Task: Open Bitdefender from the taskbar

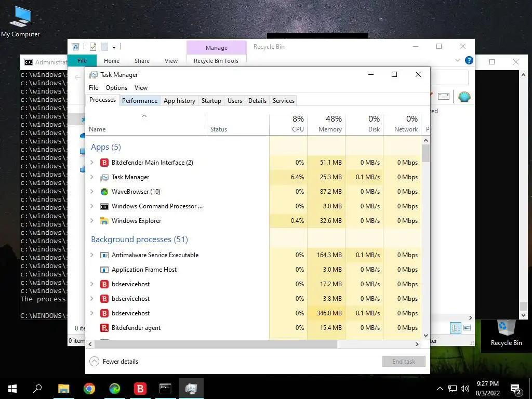Action: pyautogui.click(x=140, y=389)
